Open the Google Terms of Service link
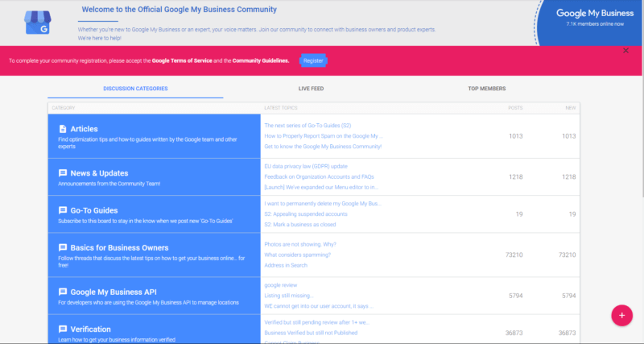Image resolution: width=644 pixels, height=344 pixels. coord(182,61)
